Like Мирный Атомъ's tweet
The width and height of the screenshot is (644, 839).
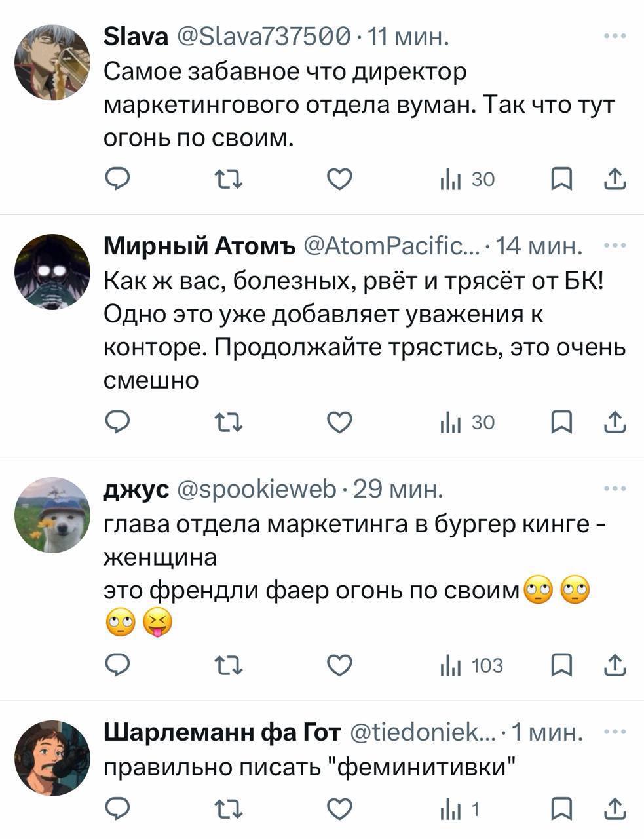pos(339,423)
